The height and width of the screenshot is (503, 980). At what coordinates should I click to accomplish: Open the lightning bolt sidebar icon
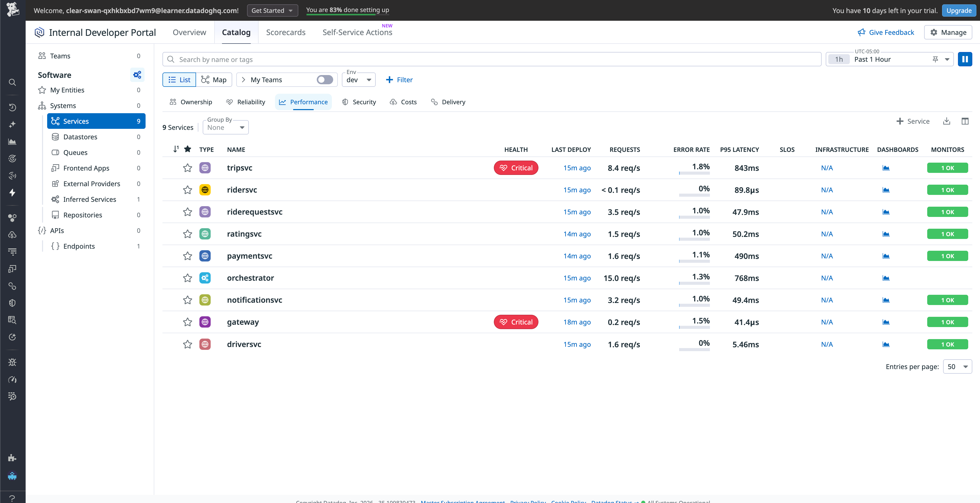12,193
